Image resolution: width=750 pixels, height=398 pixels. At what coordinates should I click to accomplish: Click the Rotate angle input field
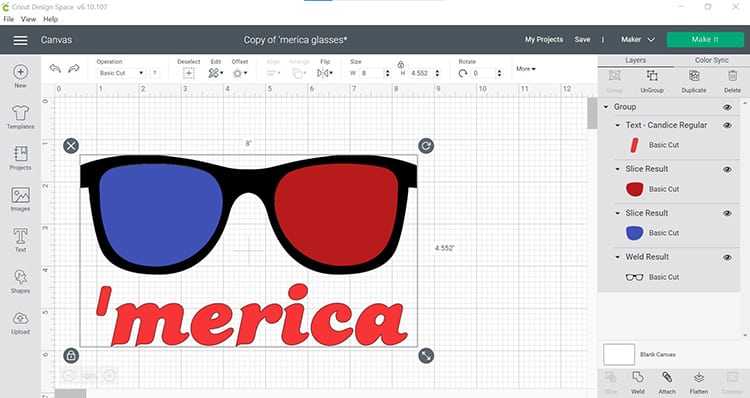483,73
